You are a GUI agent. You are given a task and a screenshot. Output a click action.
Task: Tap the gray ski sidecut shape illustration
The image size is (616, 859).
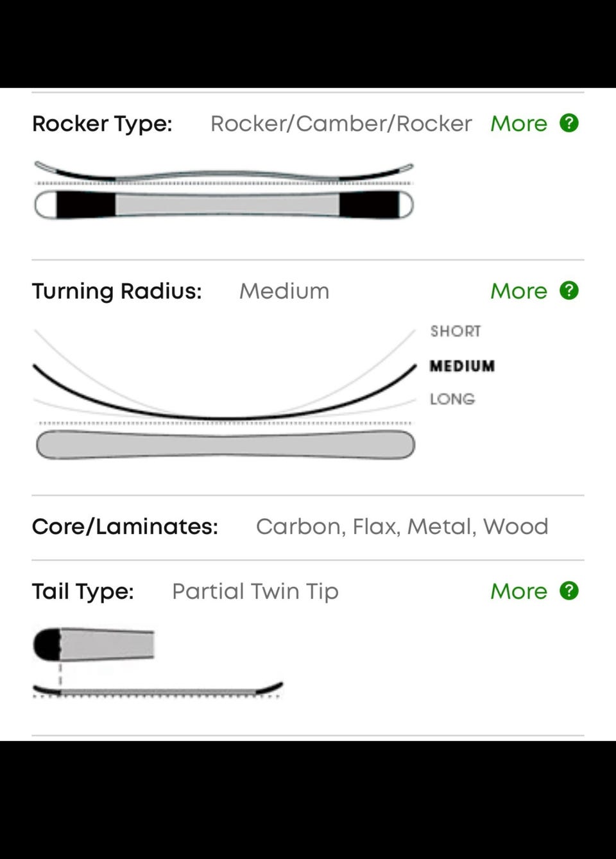[x=225, y=445]
